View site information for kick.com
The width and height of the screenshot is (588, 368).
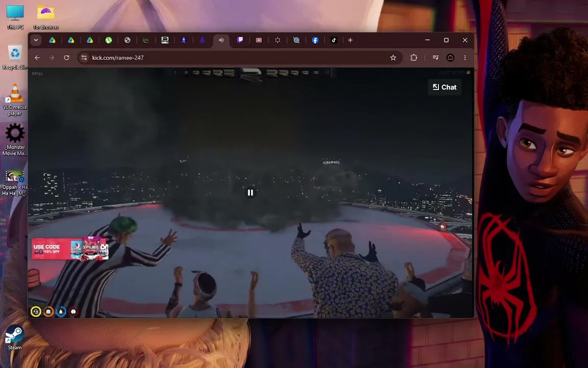(x=84, y=57)
